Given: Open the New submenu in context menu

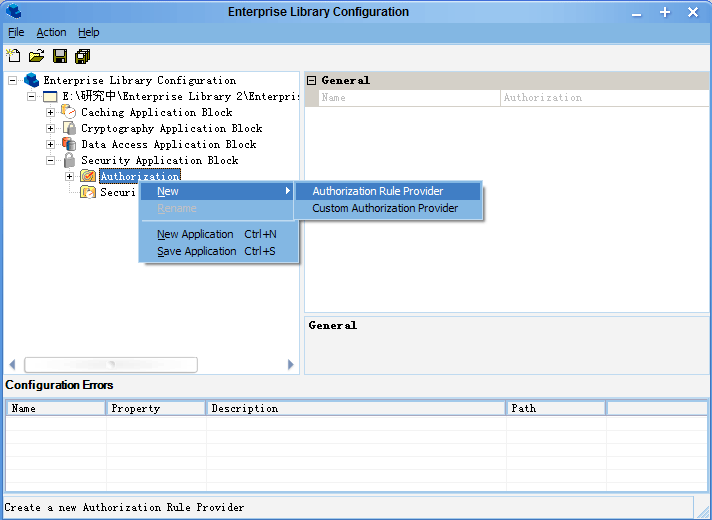Looking at the screenshot, I should 218,191.
